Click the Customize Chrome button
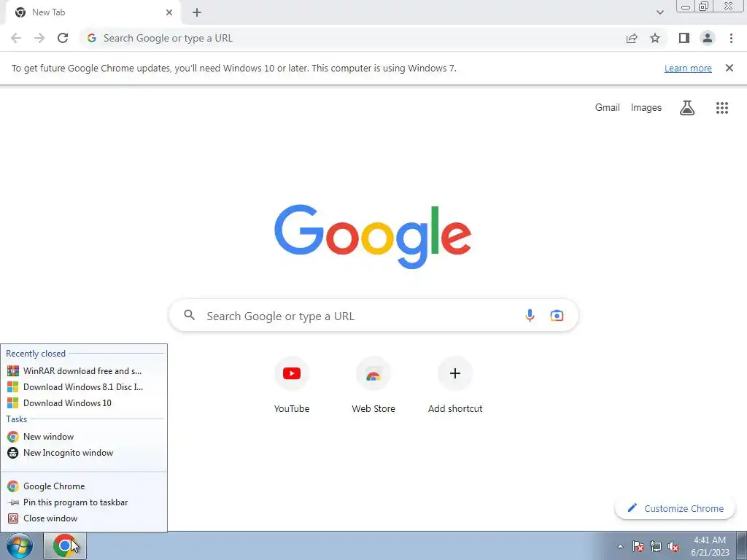This screenshot has height=560, width=747. pyautogui.click(x=676, y=508)
